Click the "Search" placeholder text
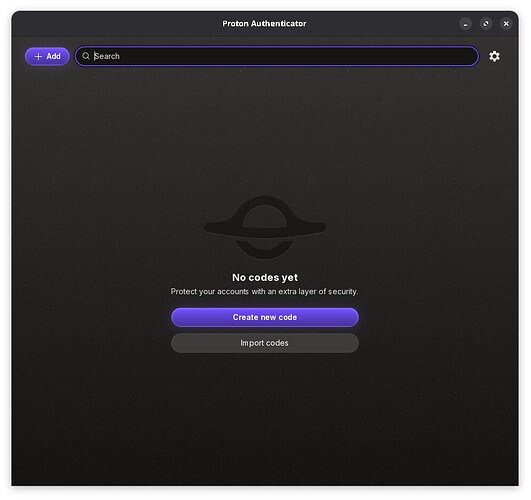 [x=107, y=56]
